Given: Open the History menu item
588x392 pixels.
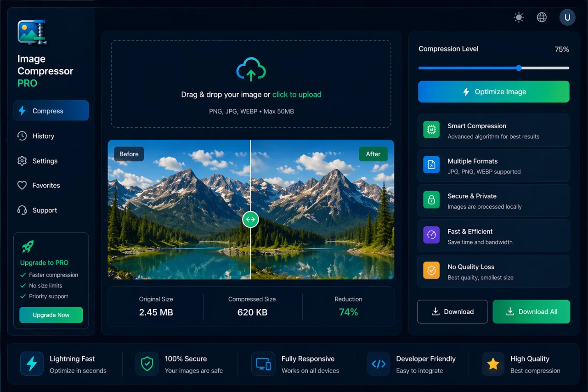Looking at the screenshot, I should click(x=51, y=136).
